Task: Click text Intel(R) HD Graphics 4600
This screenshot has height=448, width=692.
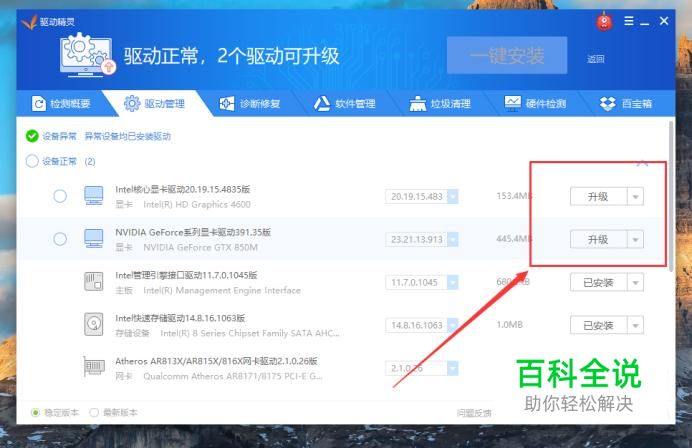Action: (x=197, y=204)
